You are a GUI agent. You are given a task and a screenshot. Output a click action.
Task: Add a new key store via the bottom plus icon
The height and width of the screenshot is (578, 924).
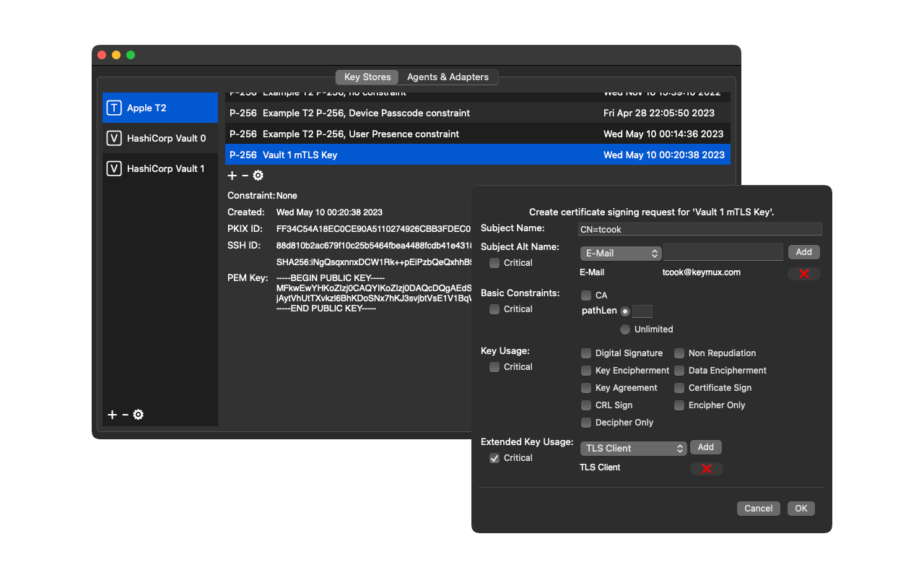(112, 415)
